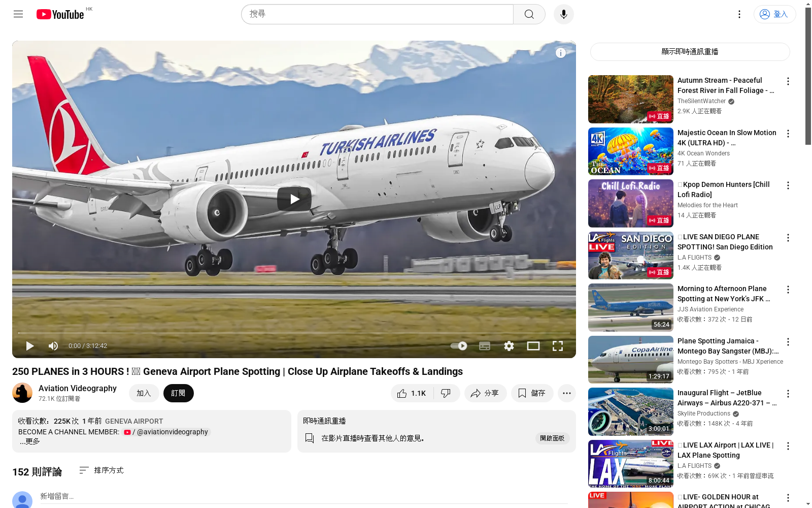The width and height of the screenshot is (812, 508).
Task: Open menu for GOLDEN HOUR Chicago video
Action: (x=788, y=498)
